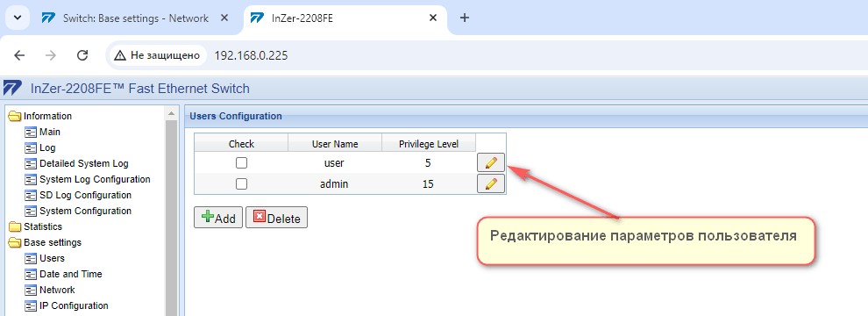This screenshot has height=316, width=868.
Task: Click the Privilege Level column header
Action: pos(429,144)
